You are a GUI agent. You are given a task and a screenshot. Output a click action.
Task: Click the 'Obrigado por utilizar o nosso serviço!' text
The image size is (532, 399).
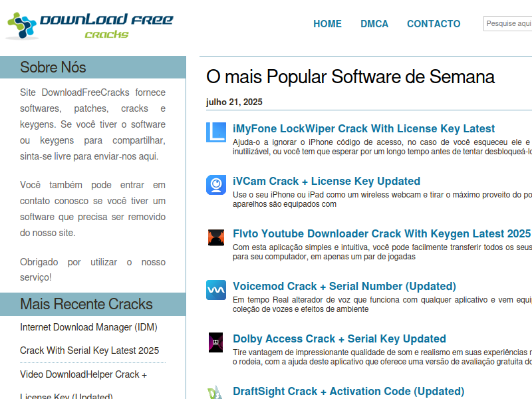pyautogui.click(x=92, y=270)
